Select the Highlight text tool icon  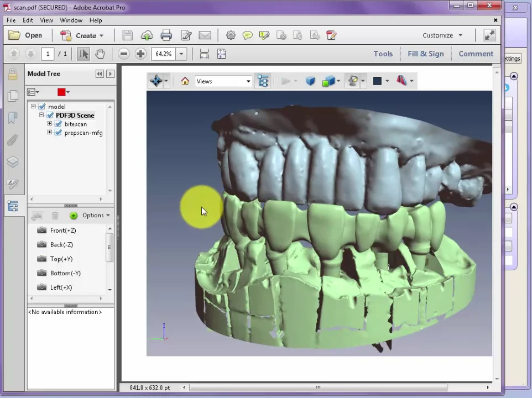pos(264,35)
